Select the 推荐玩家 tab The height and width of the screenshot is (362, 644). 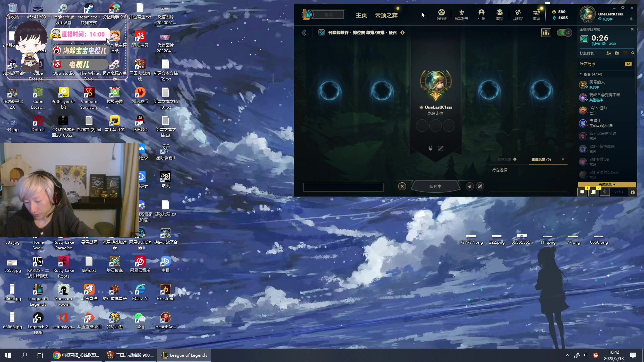(504, 160)
